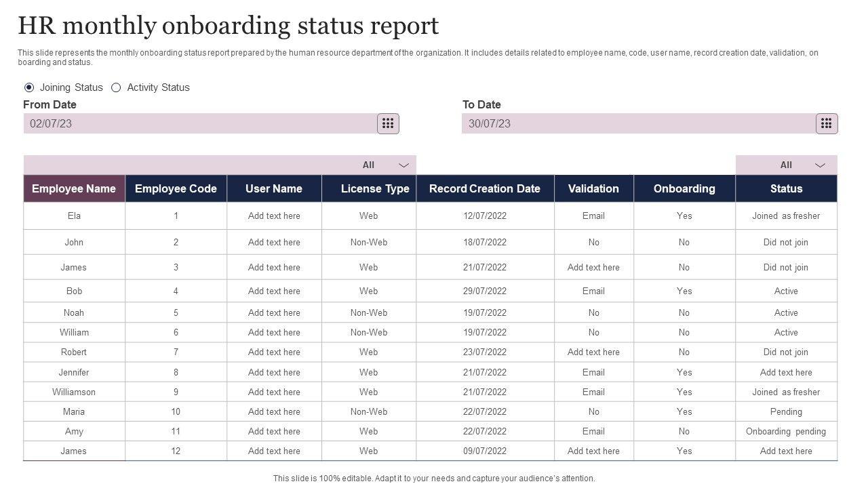Viewport: 868px width, 488px height.
Task: Open the From Date calendar picker icon
Action: pos(388,123)
